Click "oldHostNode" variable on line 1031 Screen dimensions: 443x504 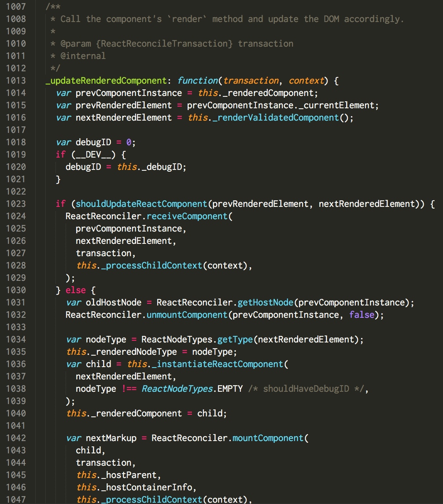pyautogui.click(x=114, y=302)
